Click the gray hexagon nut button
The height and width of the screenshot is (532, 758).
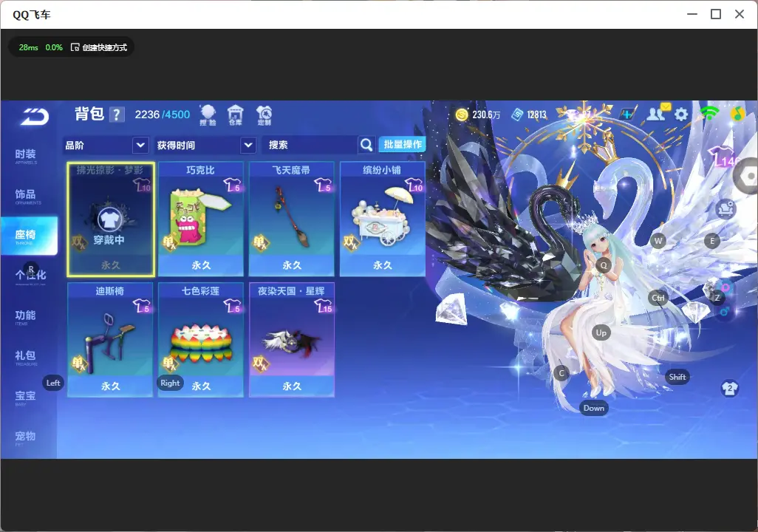746,176
